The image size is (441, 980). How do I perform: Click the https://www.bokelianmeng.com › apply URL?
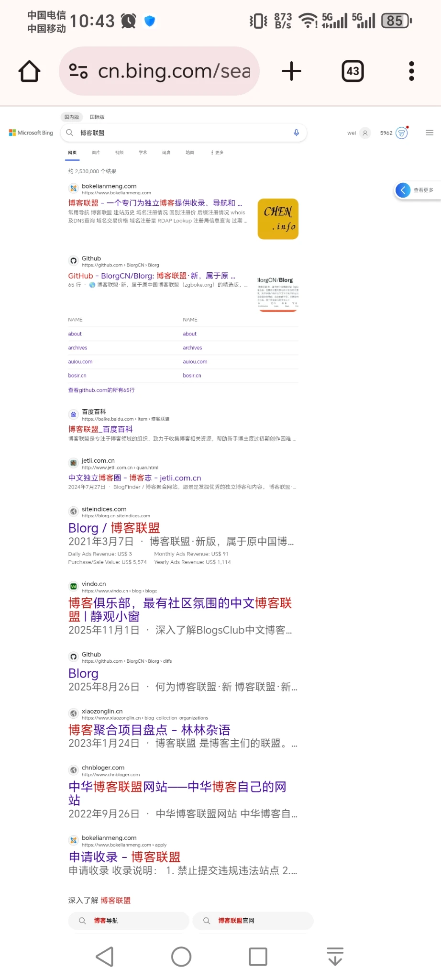pyautogui.click(x=124, y=845)
